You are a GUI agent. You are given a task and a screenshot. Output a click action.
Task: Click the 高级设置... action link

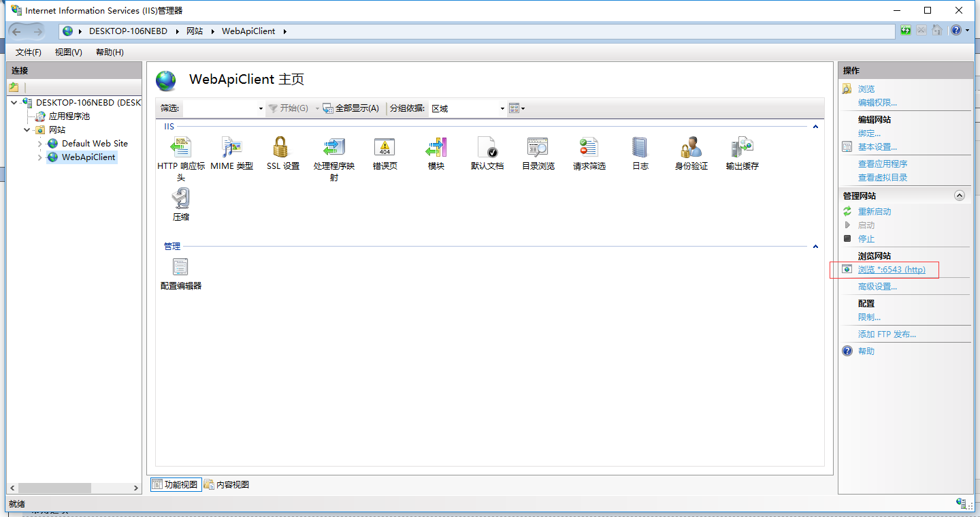point(877,287)
